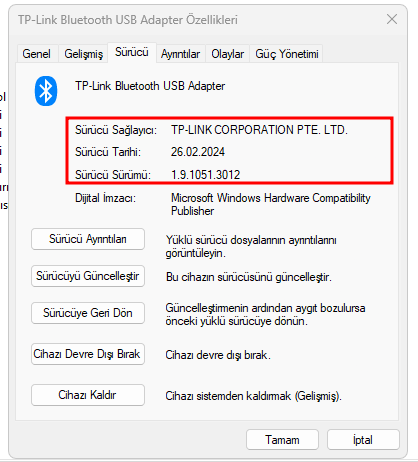Screen dimensions: 418x462
Task: Click the Sürücü Ayrıntıları button
Action: point(88,239)
